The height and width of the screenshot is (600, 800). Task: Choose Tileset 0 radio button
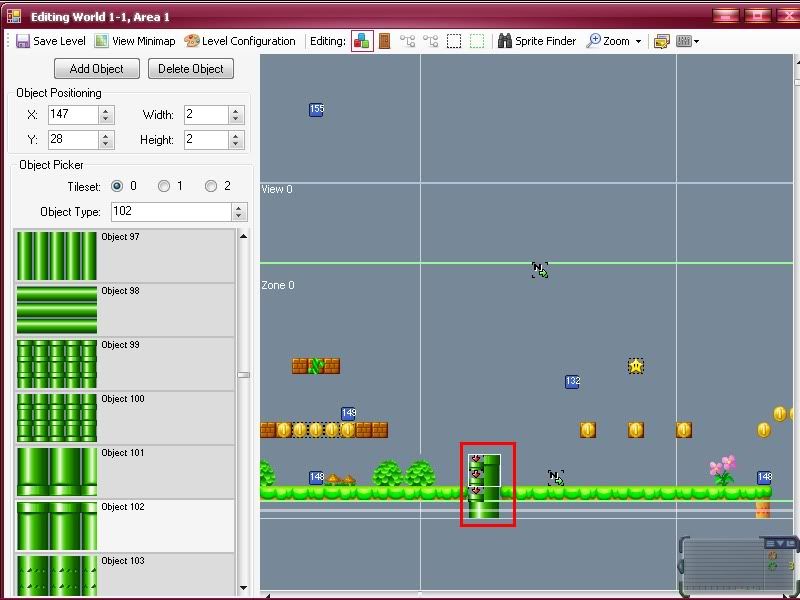(117, 186)
